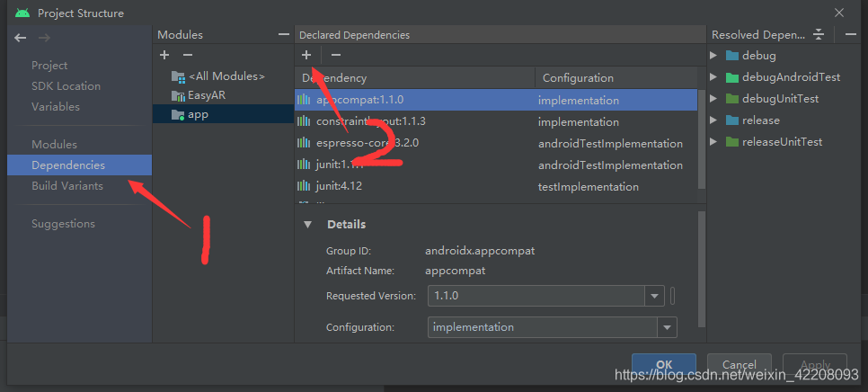868x392 pixels.
Task: Sort by Dependency column header
Action: pos(414,78)
